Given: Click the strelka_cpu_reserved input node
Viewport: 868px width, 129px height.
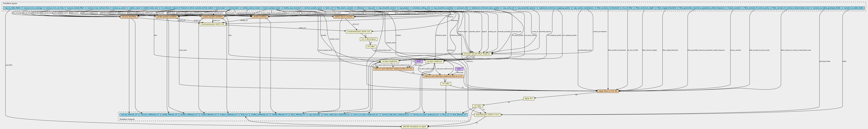Looking at the screenshot, I should tap(292, 8).
